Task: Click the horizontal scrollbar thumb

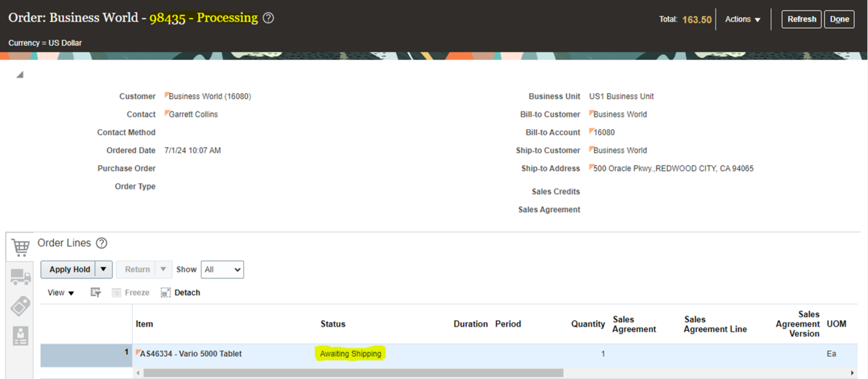Action: 353,373
